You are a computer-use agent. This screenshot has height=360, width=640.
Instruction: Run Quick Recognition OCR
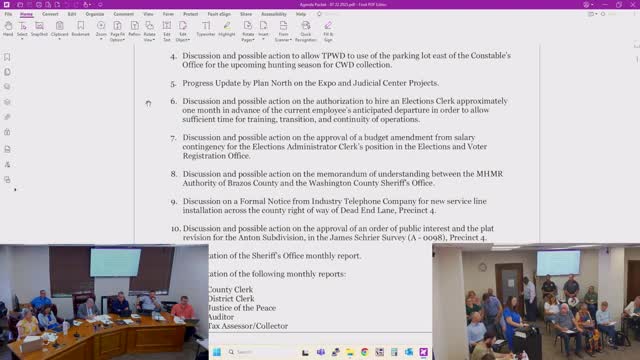pos(306,31)
